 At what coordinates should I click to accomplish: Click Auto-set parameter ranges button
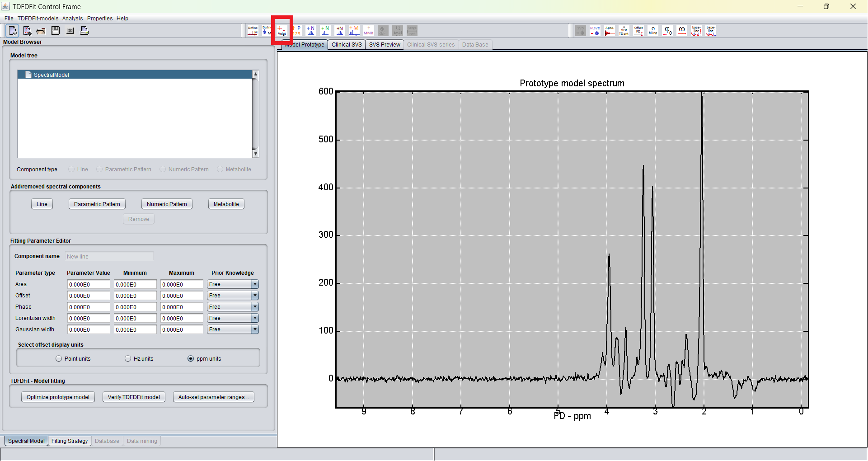point(213,397)
